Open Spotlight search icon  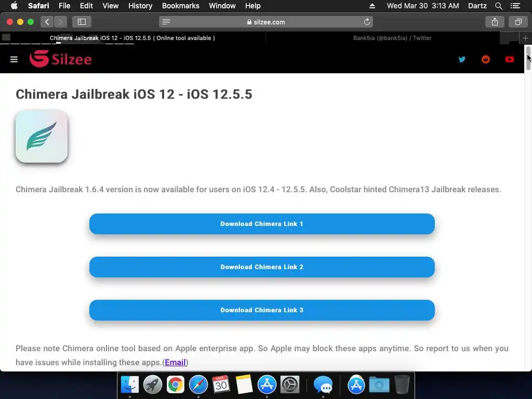tap(498, 6)
